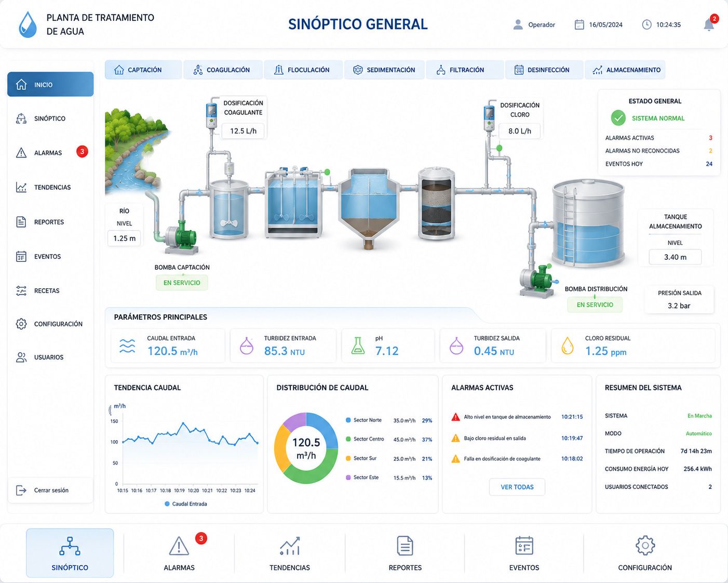
Task: Click the sedimentation tank graphic
Action: click(368, 208)
